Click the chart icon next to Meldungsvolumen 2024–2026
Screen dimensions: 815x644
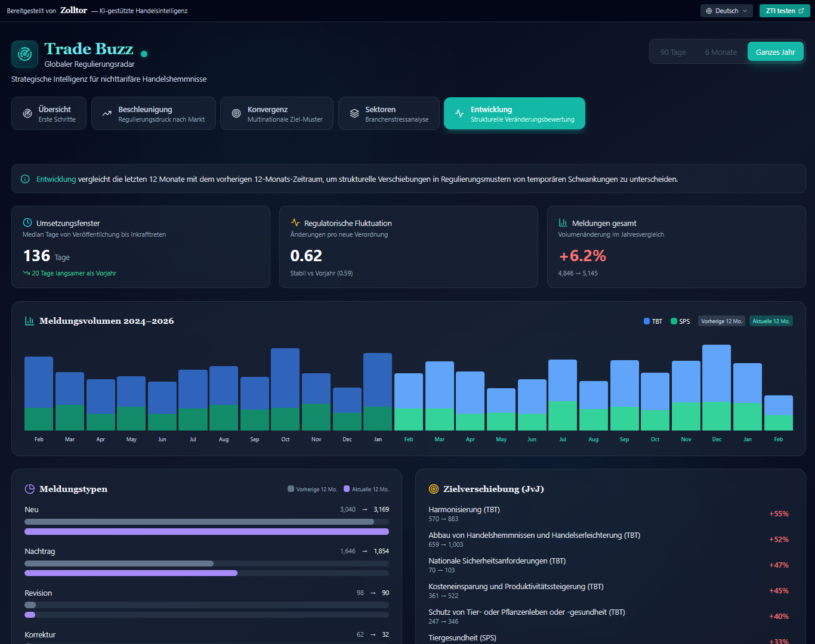coord(29,320)
